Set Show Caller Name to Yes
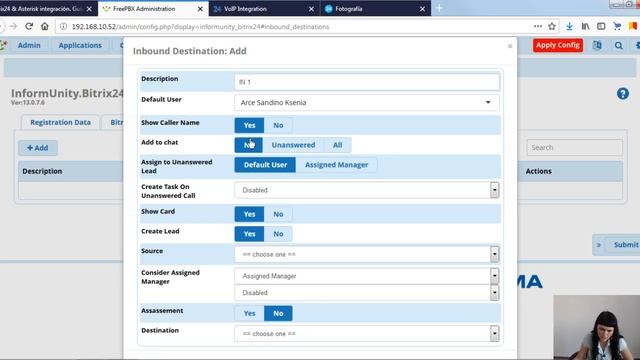 tap(249, 125)
